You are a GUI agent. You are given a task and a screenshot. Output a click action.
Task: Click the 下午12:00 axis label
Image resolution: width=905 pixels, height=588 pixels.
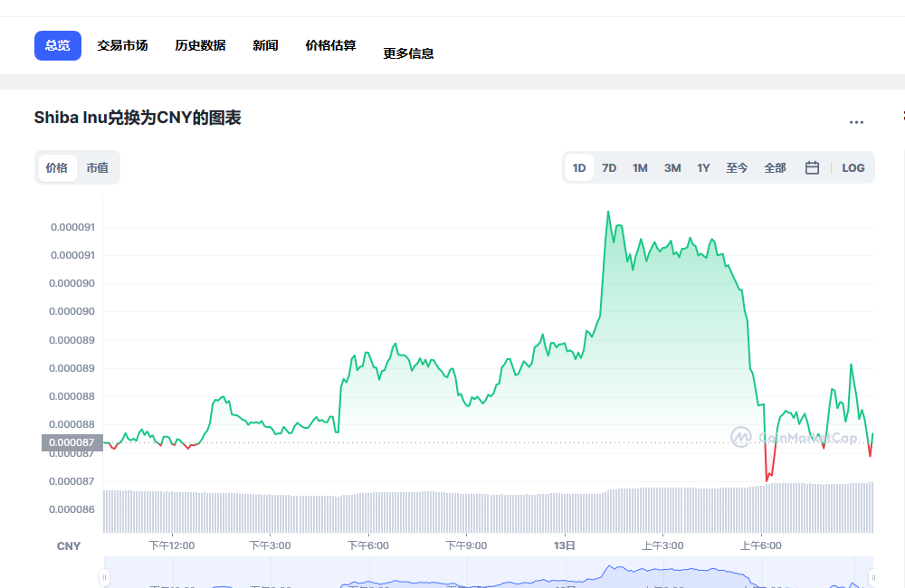(x=172, y=545)
